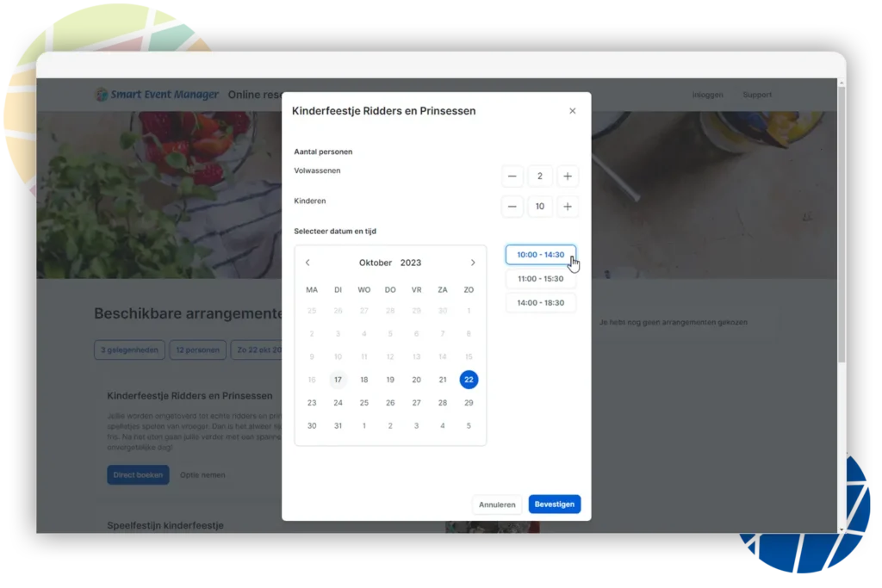Go to next month in calendar
The width and height of the screenshot is (882, 588).
473,263
